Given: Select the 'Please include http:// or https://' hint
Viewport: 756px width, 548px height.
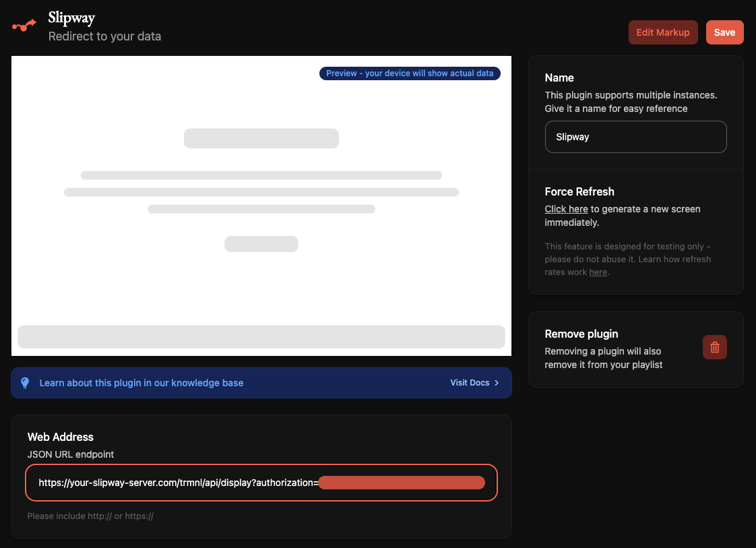Looking at the screenshot, I should (x=90, y=516).
